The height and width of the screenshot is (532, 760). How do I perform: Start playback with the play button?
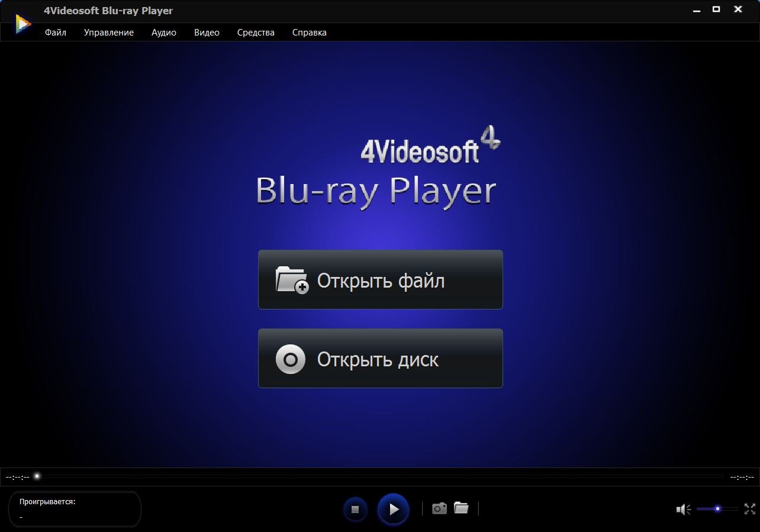[x=394, y=509]
